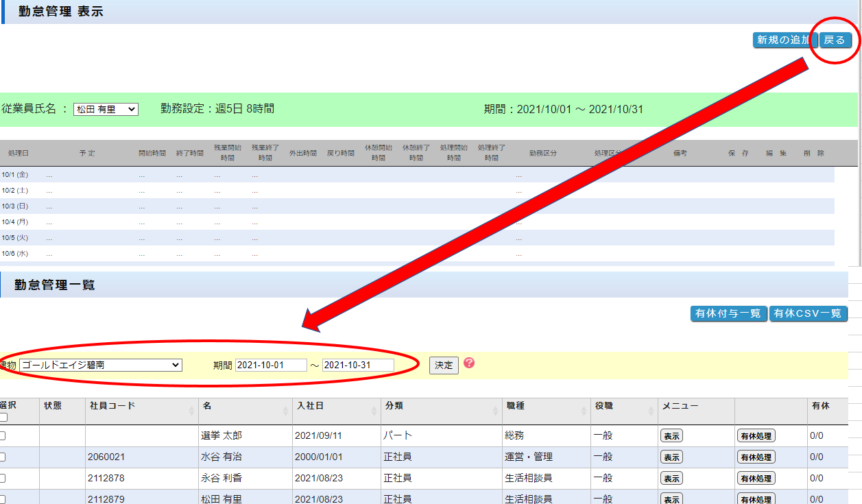
Task: Click sort arrows in 社員コード column header
Action: click(191, 411)
